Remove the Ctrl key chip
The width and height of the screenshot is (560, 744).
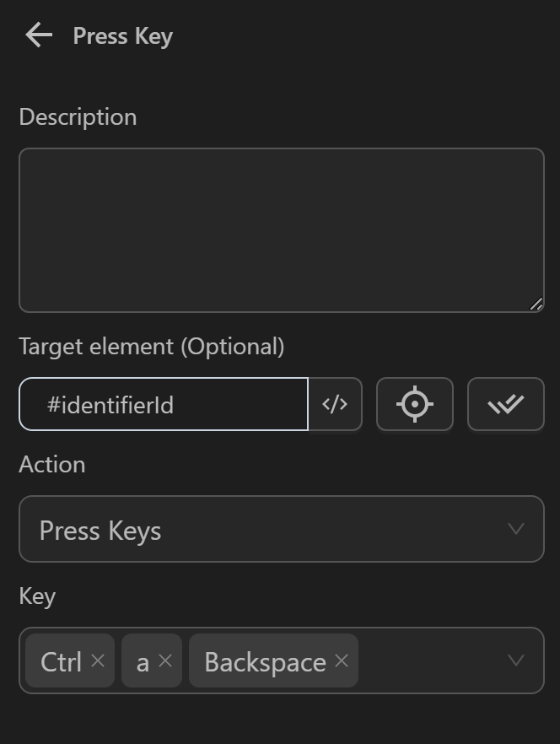tap(98, 660)
